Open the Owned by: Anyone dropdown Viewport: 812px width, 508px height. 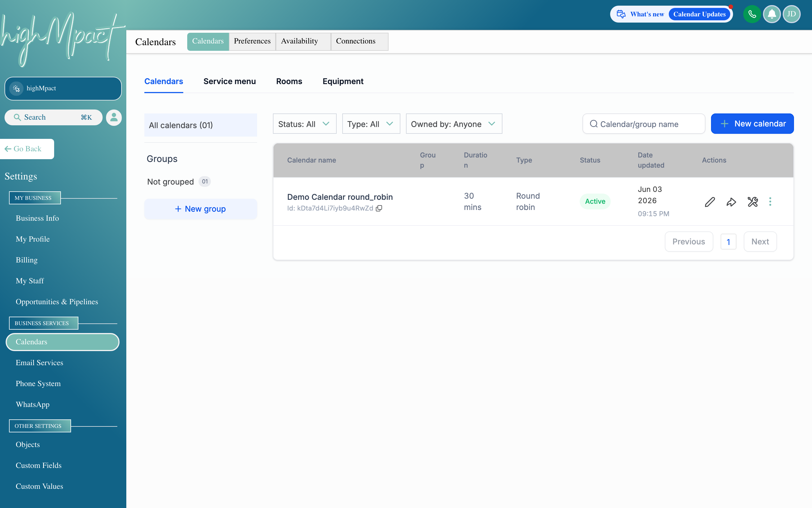454,124
